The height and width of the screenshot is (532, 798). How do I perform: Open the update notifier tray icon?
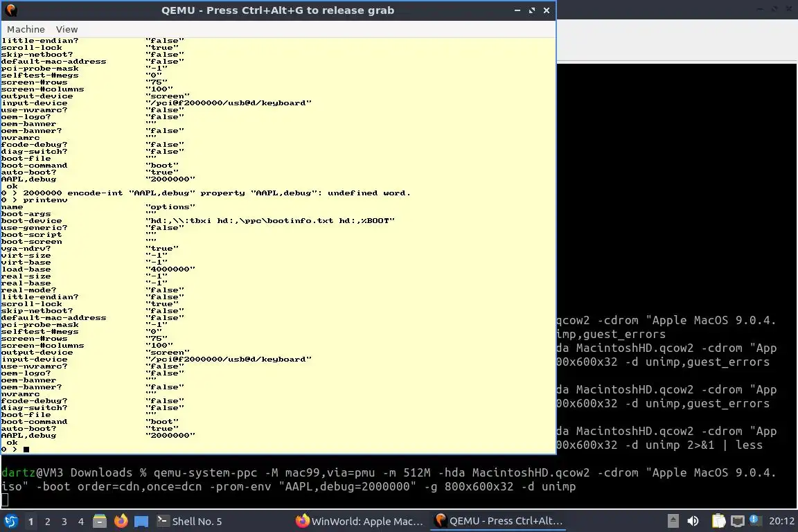[756, 520]
